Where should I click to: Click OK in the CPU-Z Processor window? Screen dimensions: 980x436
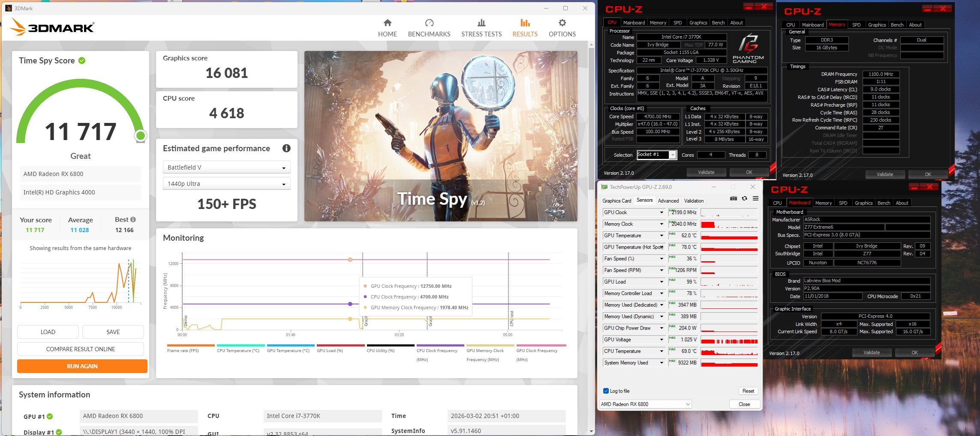coord(749,172)
